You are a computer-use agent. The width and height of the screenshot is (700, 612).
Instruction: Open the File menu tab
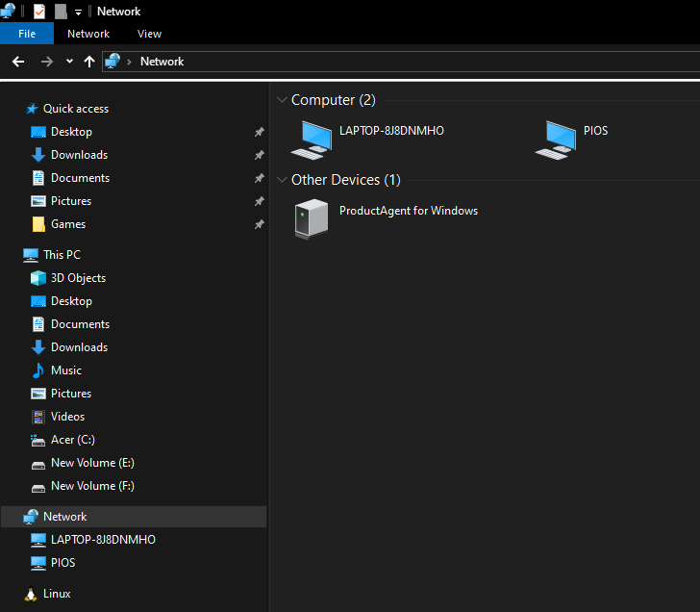click(27, 34)
